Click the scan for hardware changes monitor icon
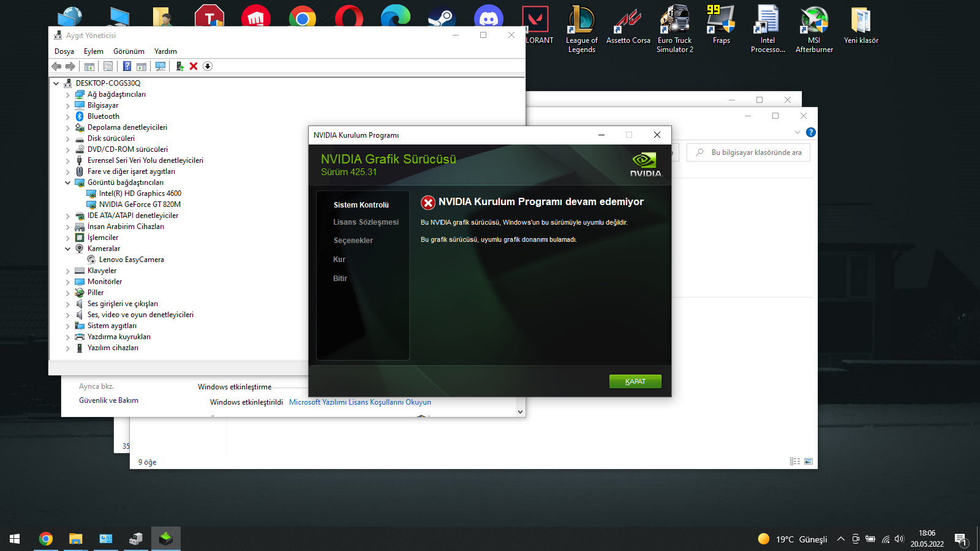This screenshot has width=980, height=551. point(160,66)
